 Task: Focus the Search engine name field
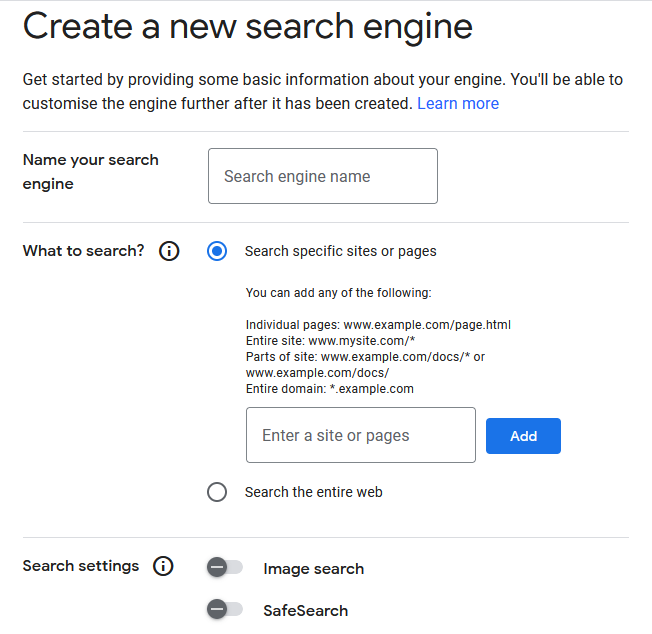click(x=323, y=176)
